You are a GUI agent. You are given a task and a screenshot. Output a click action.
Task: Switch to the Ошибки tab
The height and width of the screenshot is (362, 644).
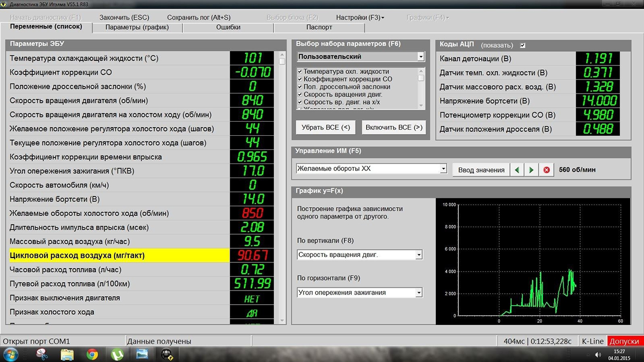pos(228,27)
